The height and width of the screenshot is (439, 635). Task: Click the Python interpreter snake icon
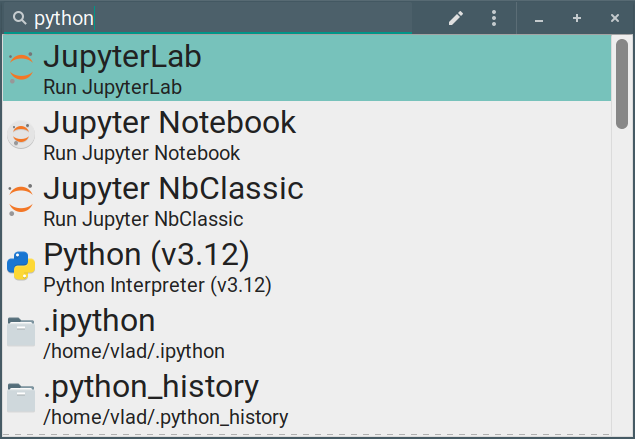click(21, 265)
